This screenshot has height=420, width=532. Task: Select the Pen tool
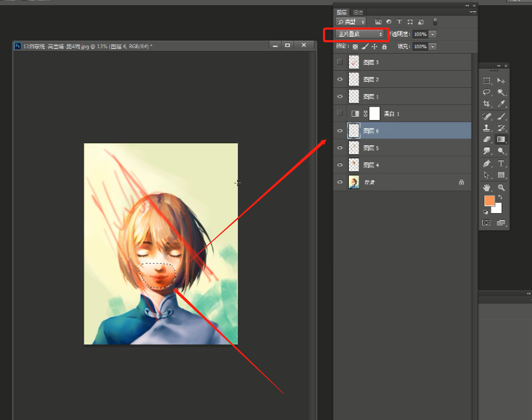tap(486, 163)
